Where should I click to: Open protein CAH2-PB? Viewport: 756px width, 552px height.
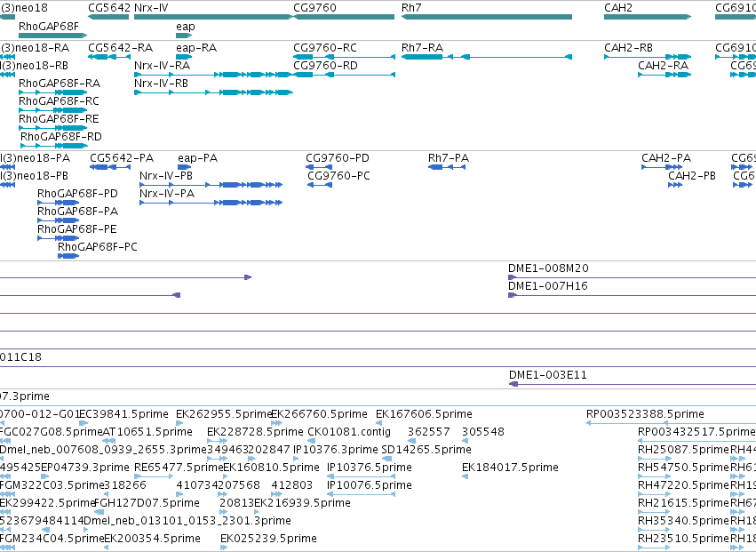[675, 185]
